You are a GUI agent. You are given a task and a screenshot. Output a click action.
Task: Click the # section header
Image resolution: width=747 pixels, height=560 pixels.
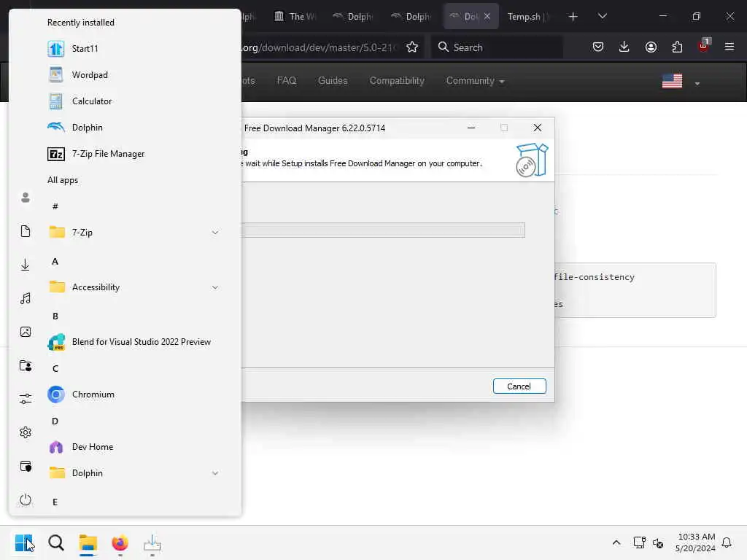coord(55,206)
